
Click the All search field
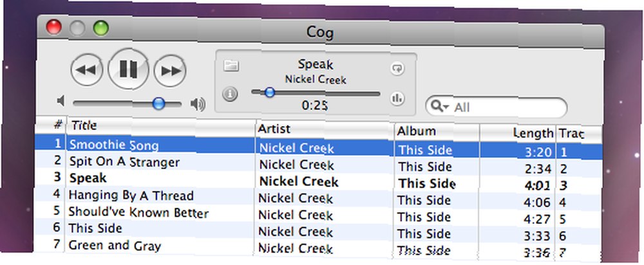pos(496,108)
